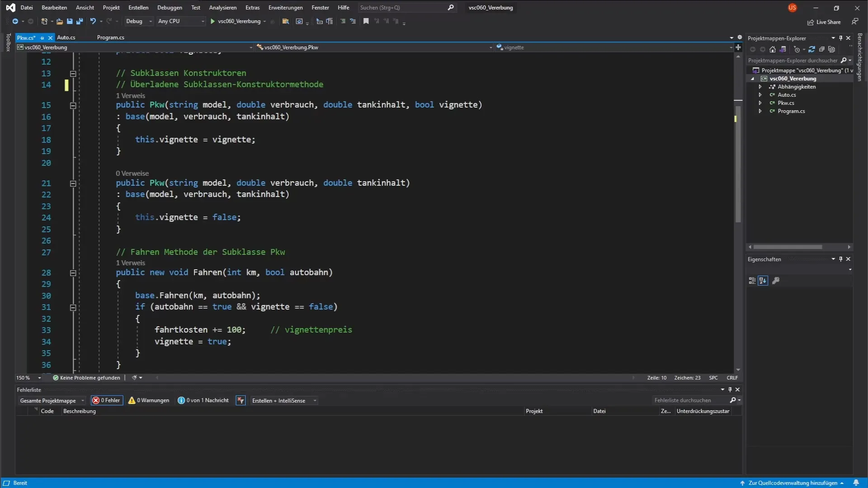This screenshot has width=868, height=488.
Task: Open the Erweiterungen menu
Action: tap(285, 8)
